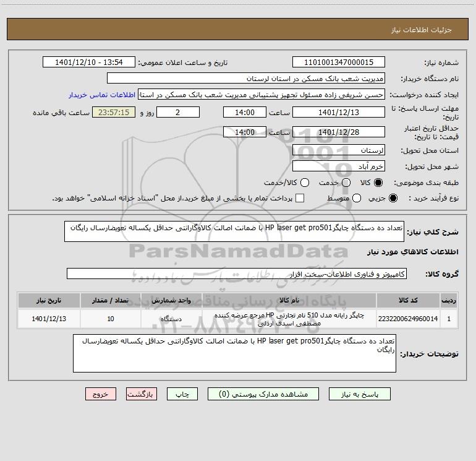The width and height of the screenshot is (476, 461).
Task: Click the buyer organization name field
Action: tap(246, 78)
